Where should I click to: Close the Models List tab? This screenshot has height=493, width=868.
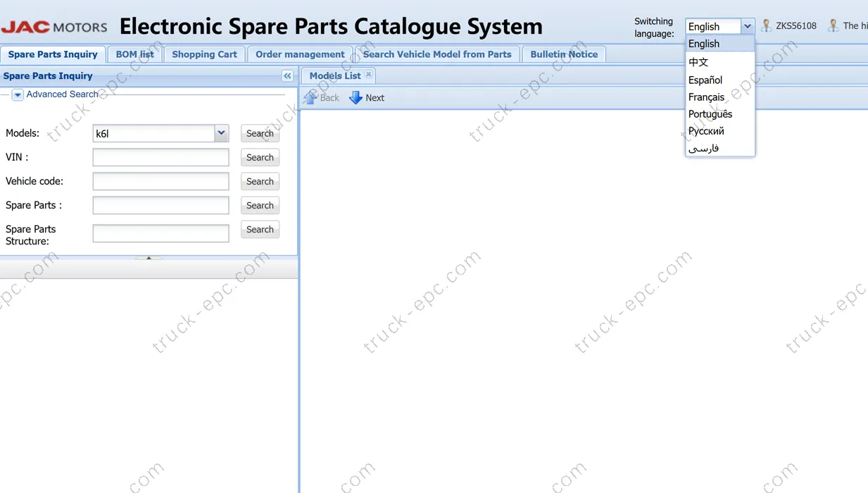(x=368, y=75)
